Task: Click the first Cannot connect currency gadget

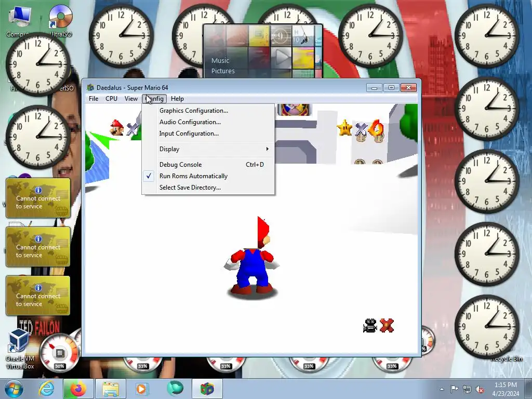Action: 38,198
